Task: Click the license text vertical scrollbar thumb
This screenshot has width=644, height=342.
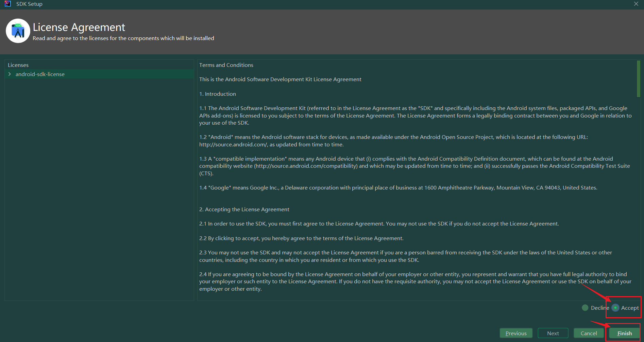Action: click(x=638, y=79)
